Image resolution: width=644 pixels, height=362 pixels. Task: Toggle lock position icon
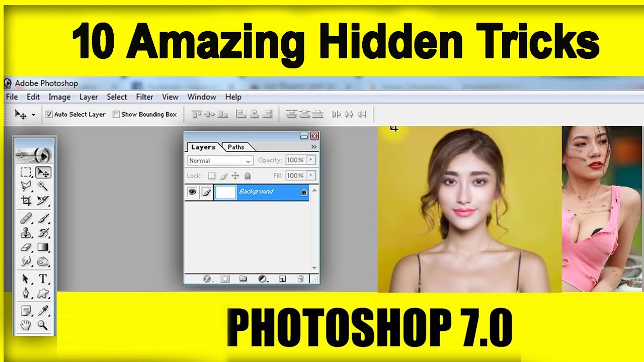(x=235, y=176)
